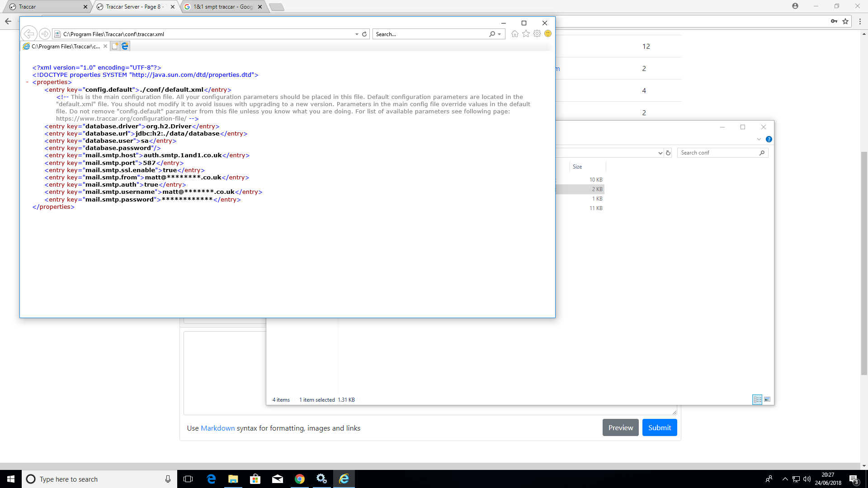Go back in Internet Explorer window
This screenshot has width=868, height=488.
tap(28, 34)
